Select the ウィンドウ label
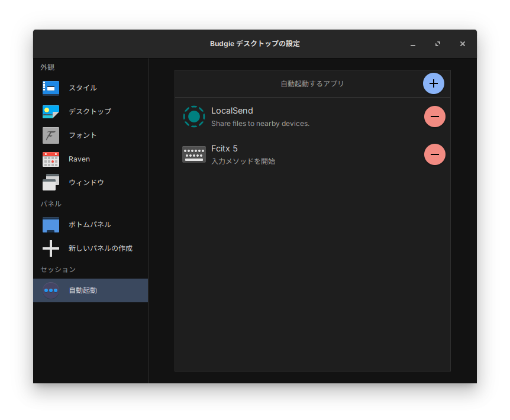Image resolution: width=510 pixels, height=420 pixels. tap(86, 182)
